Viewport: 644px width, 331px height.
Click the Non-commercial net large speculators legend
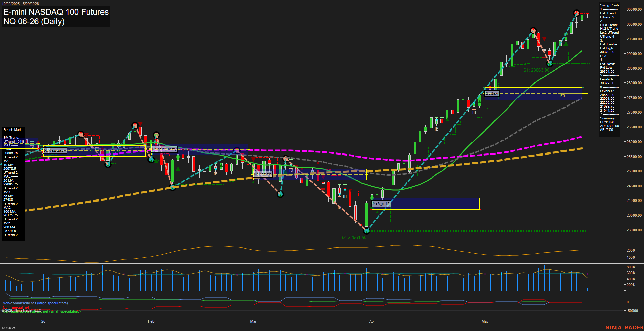click(35, 303)
